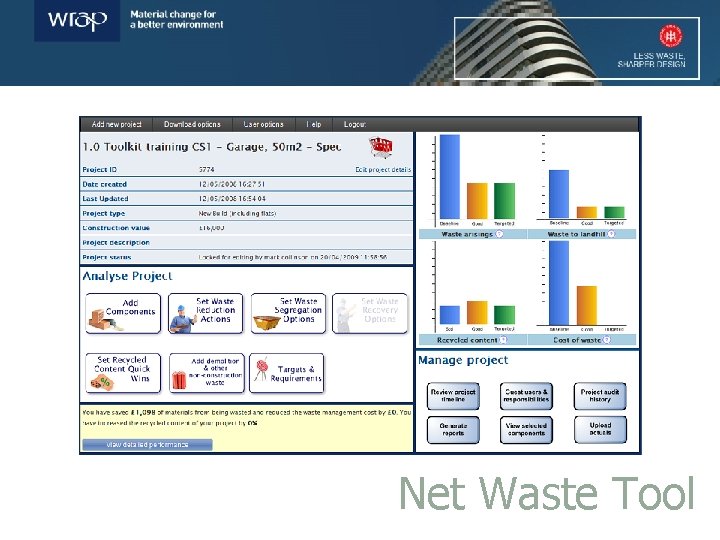Open Download options menu
The width and height of the screenshot is (720, 540).
point(192,124)
